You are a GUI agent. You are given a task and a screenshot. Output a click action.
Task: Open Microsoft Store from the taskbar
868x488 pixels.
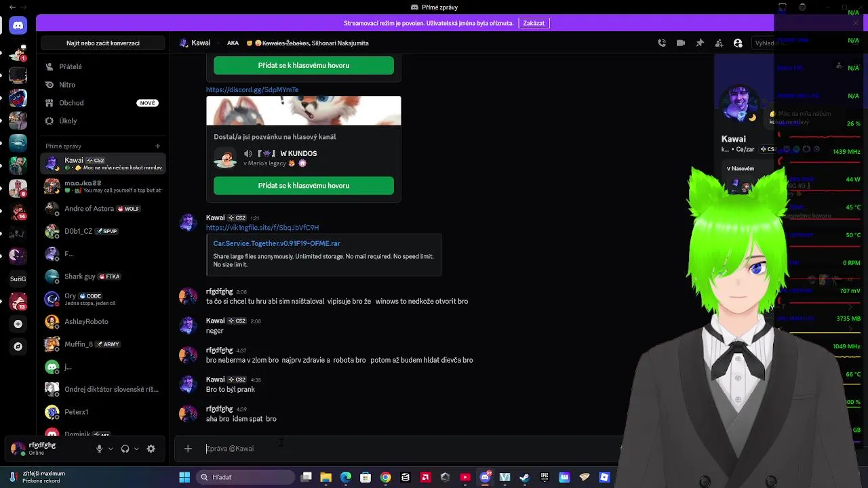pyautogui.click(x=366, y=477)
